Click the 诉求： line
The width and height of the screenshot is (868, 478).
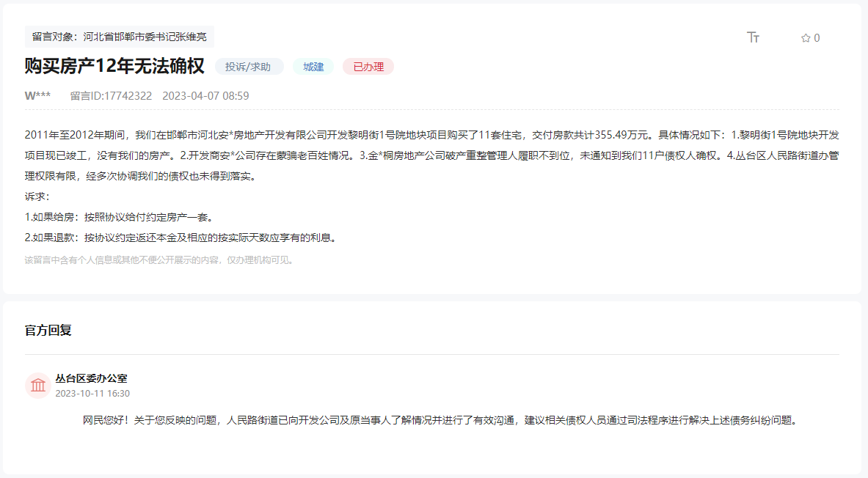pyautogui.click(x=37, y=196)
